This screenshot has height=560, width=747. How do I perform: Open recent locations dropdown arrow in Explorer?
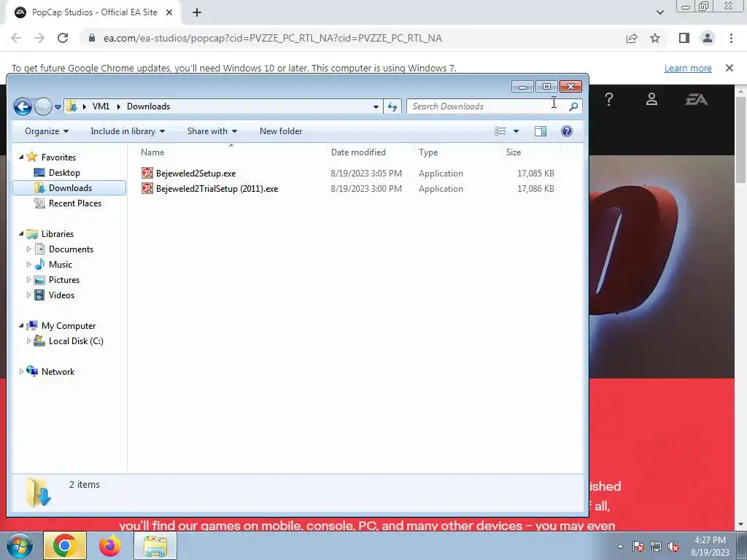[58, 107]
